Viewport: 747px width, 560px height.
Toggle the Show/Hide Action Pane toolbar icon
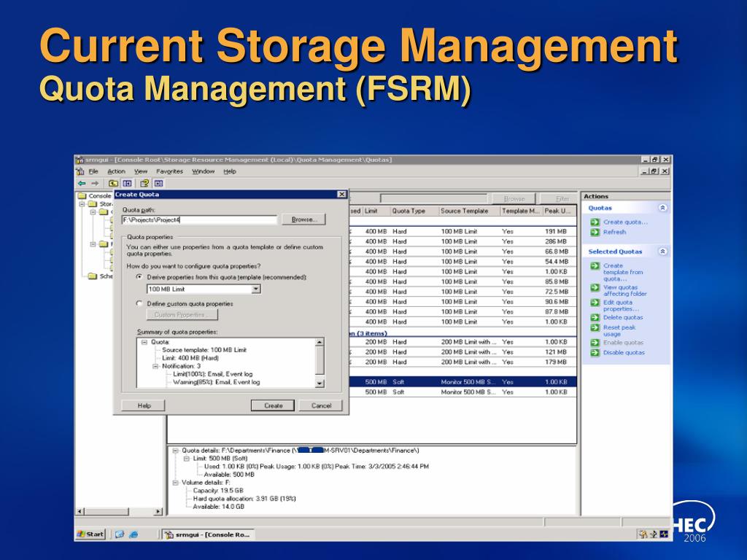point(158,183)
